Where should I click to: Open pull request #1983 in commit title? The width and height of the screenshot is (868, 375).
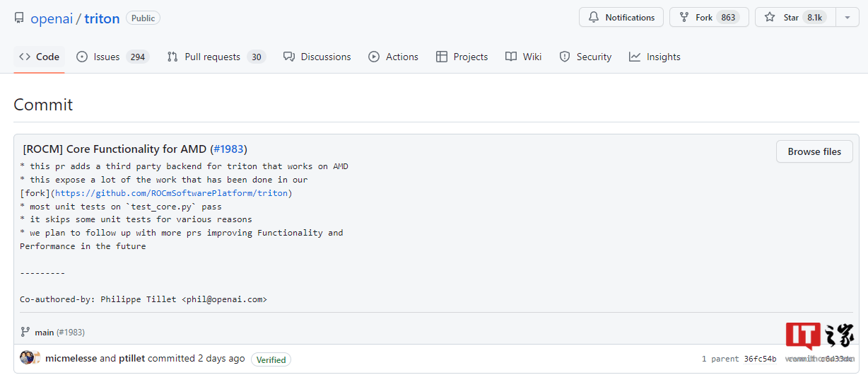click(x=228, y=149)
